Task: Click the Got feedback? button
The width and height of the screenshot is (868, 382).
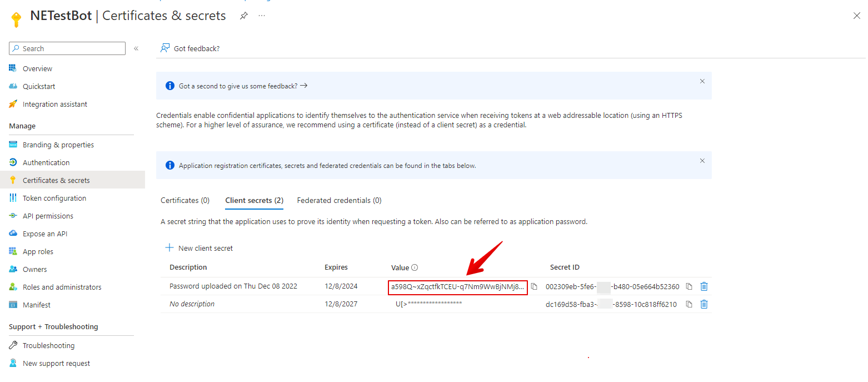Action: 190,48
